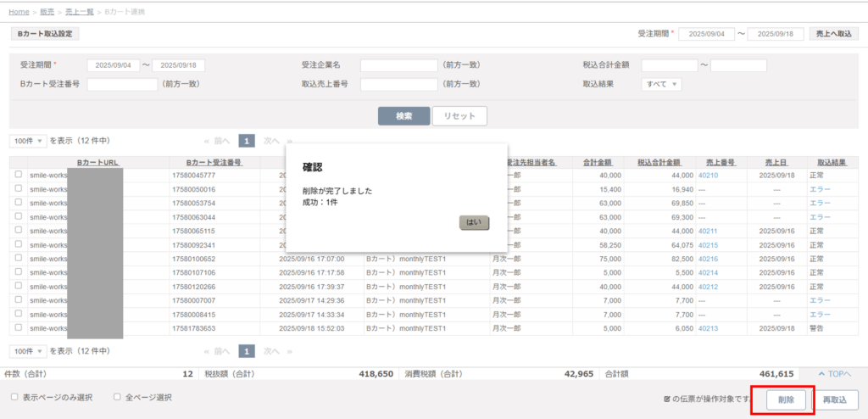The height and width of the screenshot is (419, 868).
Task: Open the top 100件 page size dropdown
Action: 28,141
